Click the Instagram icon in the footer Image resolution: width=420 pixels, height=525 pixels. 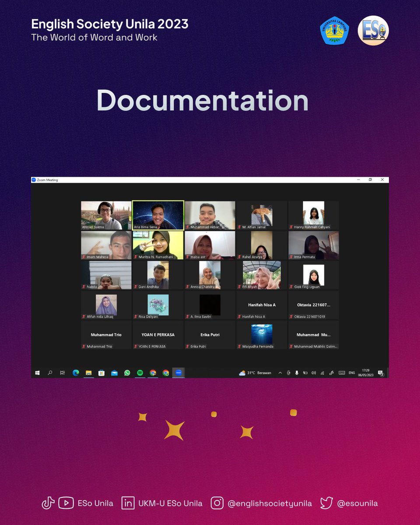point(217,503)
